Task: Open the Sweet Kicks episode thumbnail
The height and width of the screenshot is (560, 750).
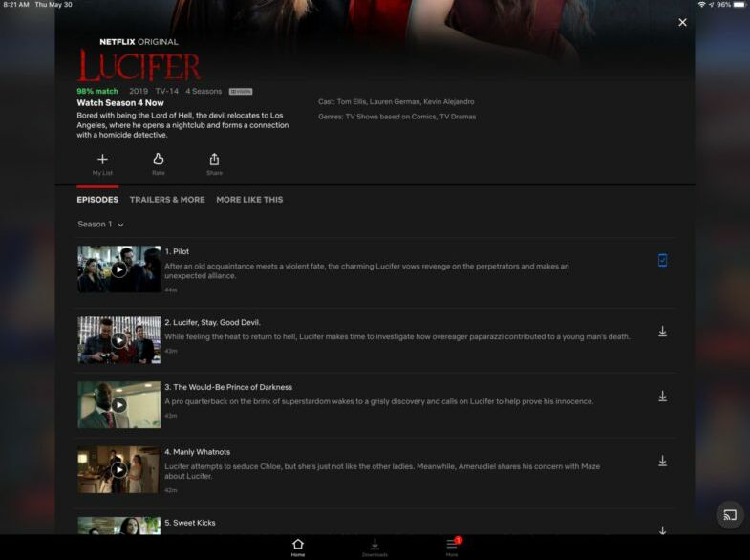Action: 119,526
